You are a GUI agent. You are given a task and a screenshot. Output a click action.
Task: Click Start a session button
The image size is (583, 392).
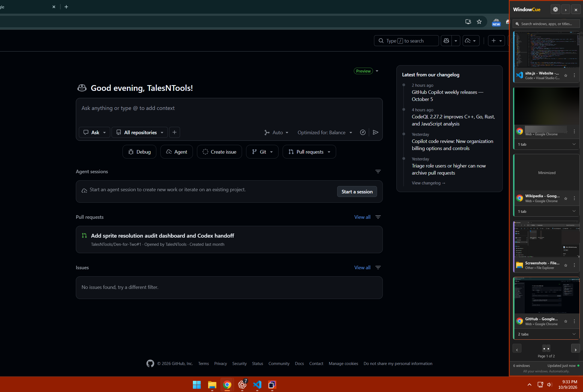pos(357,192)
